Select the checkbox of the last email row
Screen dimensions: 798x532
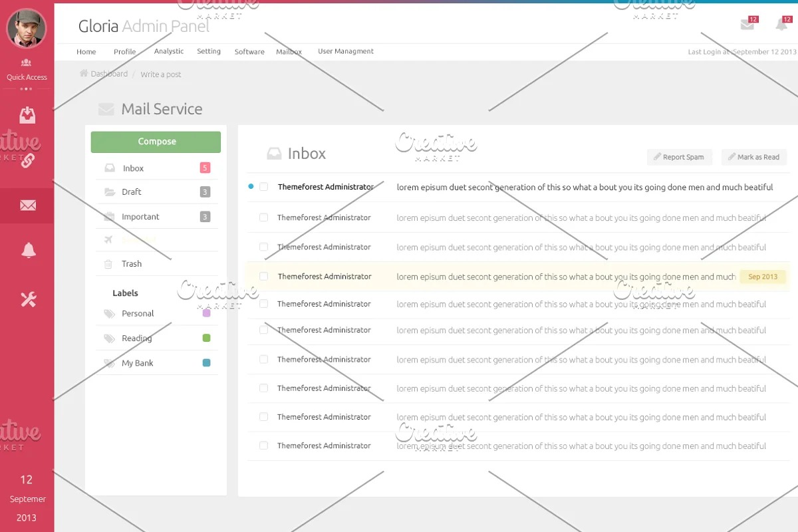click(x=264, y=446)
